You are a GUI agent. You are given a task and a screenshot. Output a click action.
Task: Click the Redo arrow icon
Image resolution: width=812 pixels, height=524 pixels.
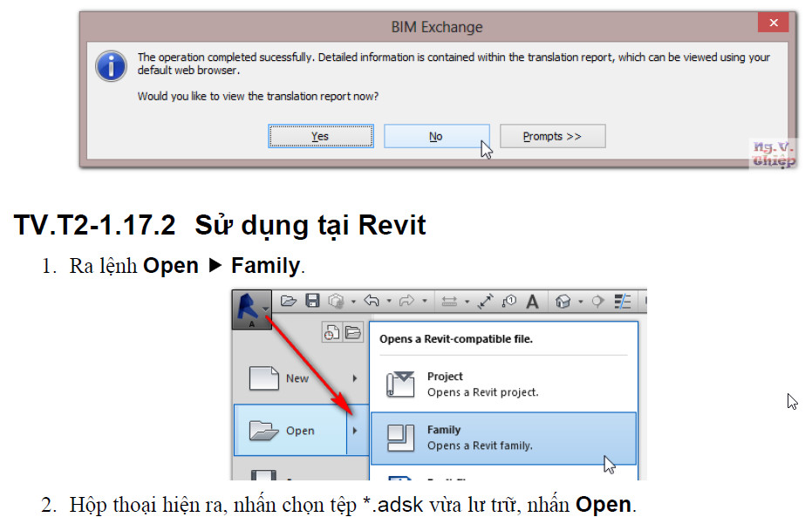coord(407,300)
